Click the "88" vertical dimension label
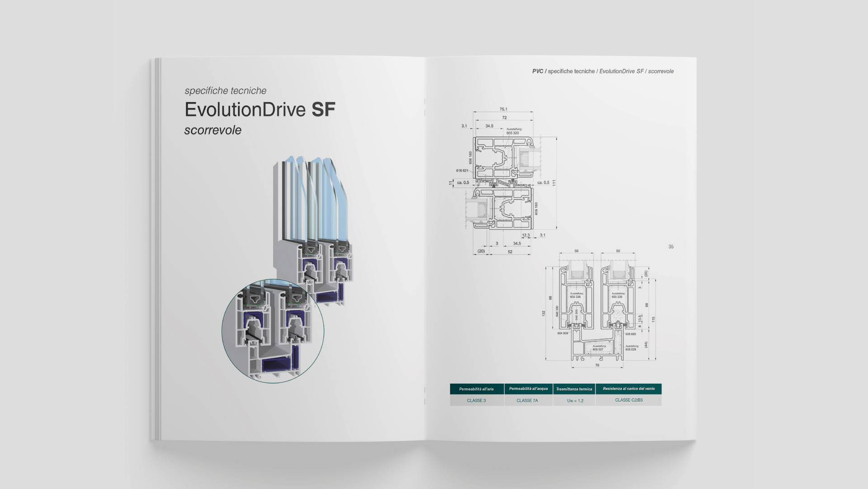This screenshot has width=868, height=489. (550, 298)
